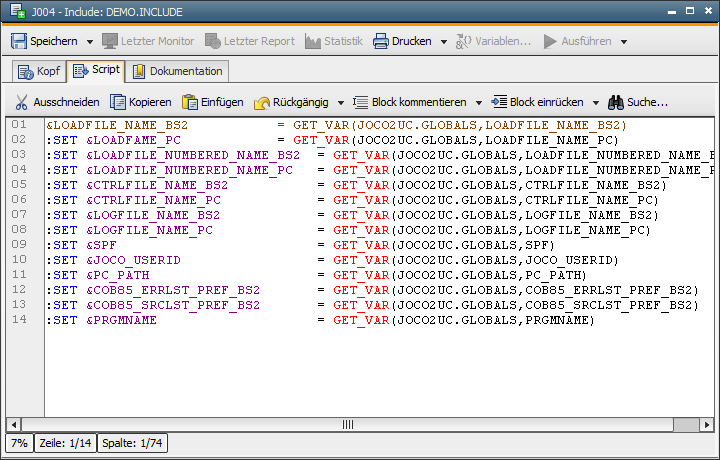720x460 pixels.
Task: Open the Rückgängig dropdown arrow
Action: pyautogui.click(x=340, y=102)
